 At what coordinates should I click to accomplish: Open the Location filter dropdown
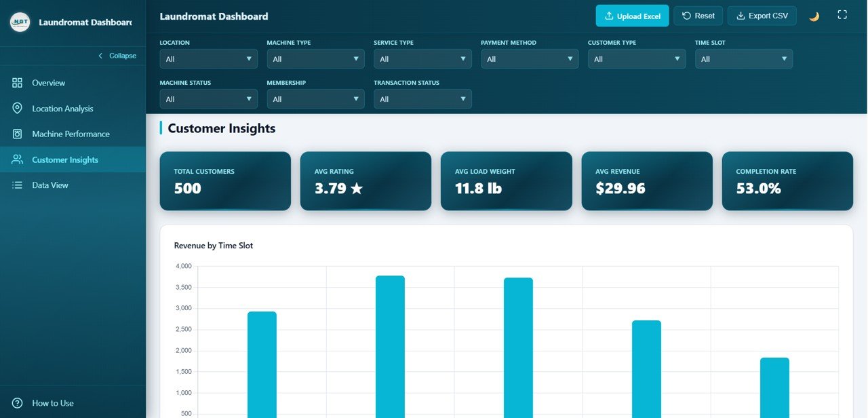click(208, 59)
